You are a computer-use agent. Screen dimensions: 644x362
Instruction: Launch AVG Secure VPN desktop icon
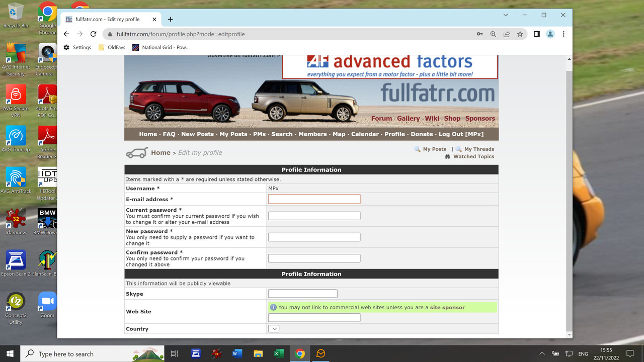pos(16,101)
